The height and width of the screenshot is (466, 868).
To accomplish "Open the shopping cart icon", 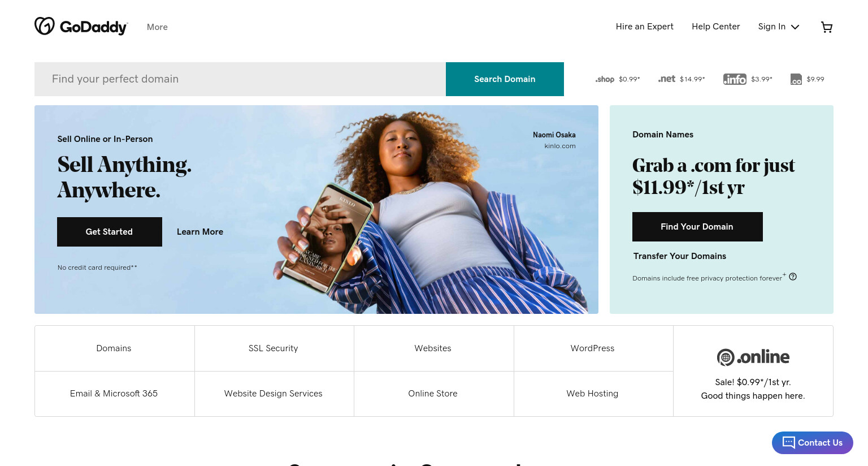I will (x=827, y=27).
